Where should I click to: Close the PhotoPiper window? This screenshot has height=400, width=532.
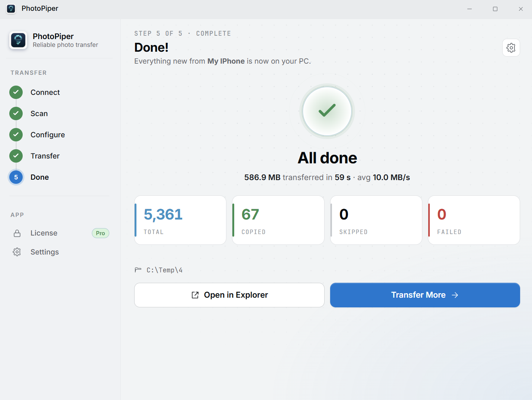point(521,9)
